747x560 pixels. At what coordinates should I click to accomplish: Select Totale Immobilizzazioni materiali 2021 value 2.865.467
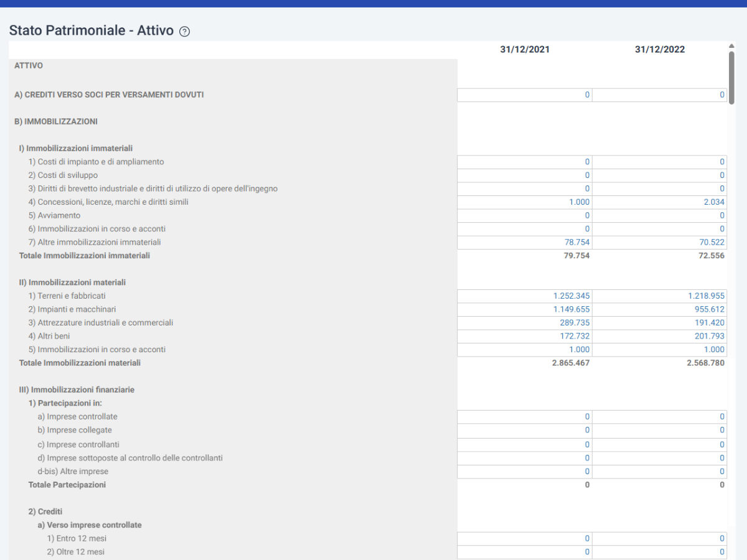coord(571,363)
